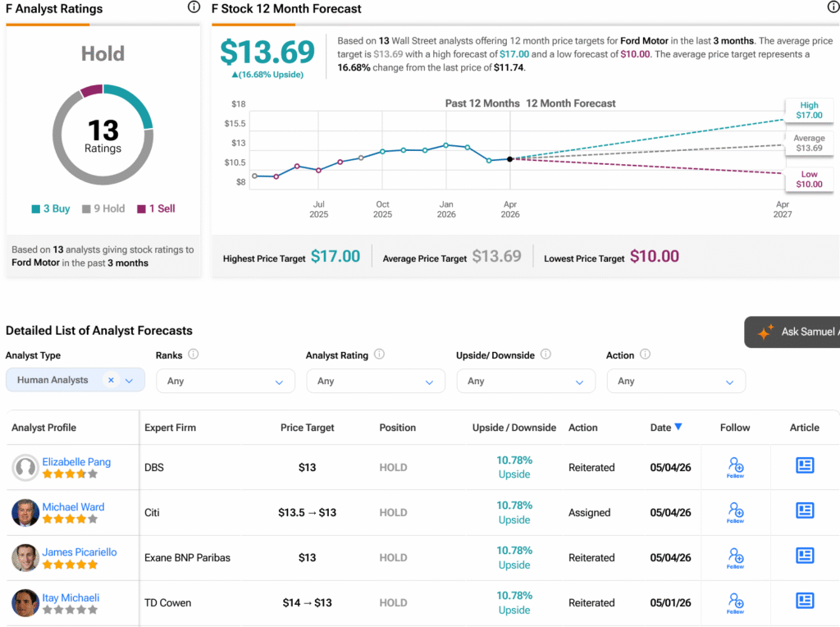Open the Ranks Any dropdown
Screen dimensions: 840x627
click(226, 381)
